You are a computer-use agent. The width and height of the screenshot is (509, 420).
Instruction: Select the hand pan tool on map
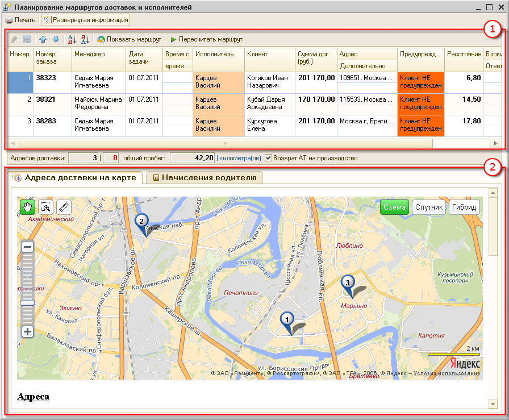point(27,207)
